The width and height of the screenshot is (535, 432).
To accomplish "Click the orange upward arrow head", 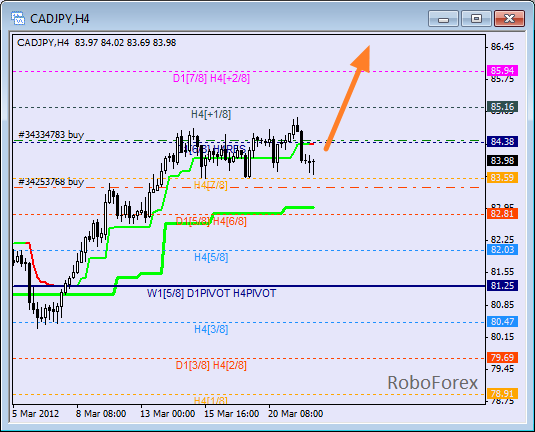I will [x=362, y=59].
